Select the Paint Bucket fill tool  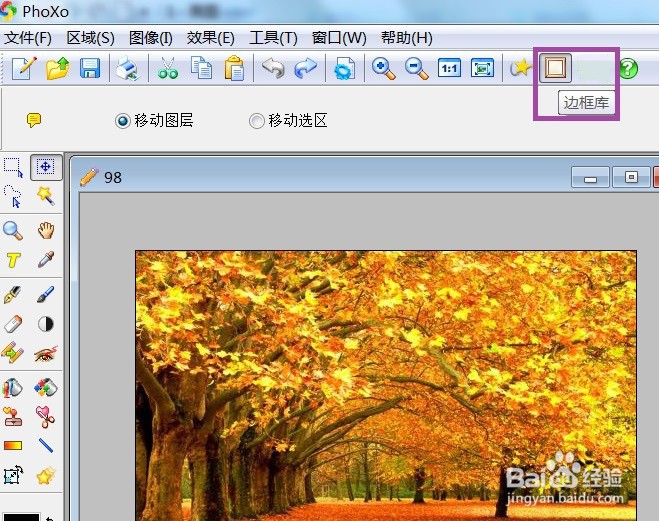(13, 388)
